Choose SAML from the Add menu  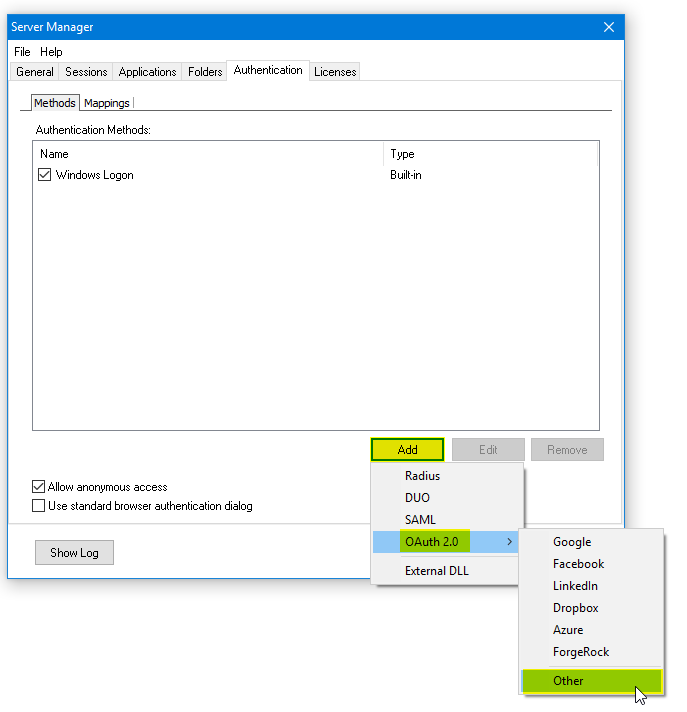coord(448,519)
